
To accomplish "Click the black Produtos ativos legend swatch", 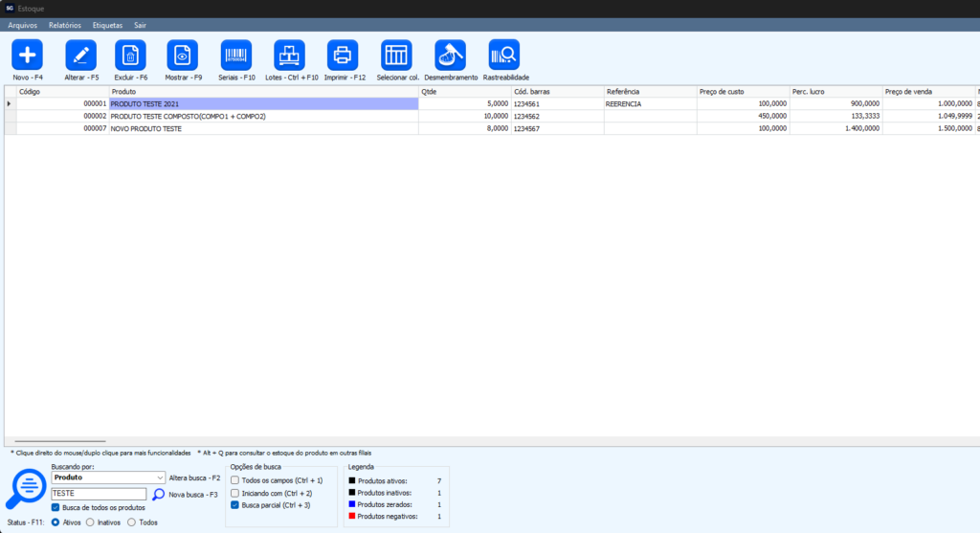I will (352, 480).
